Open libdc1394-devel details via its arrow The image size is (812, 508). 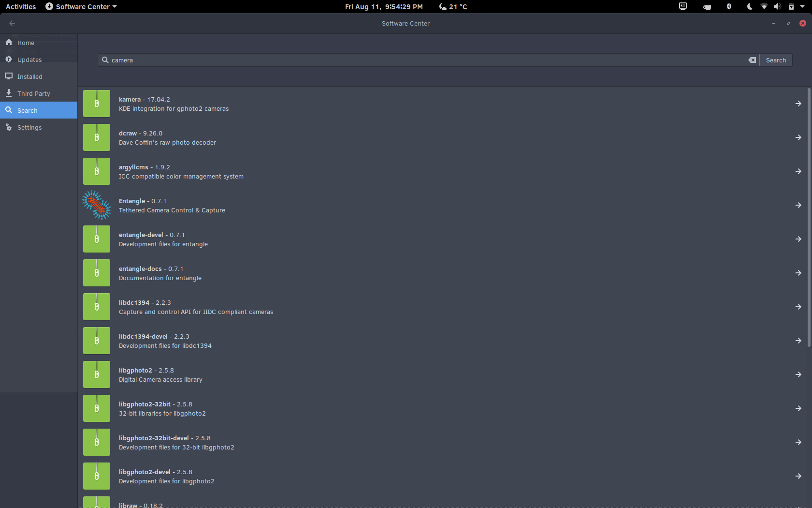(798, 341)
